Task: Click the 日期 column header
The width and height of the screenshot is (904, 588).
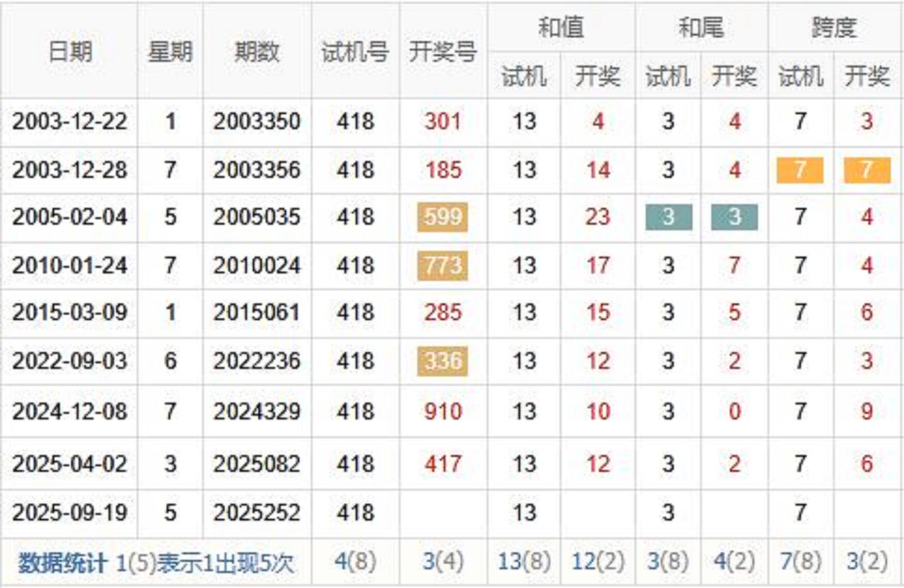Action: coord(69,51)
